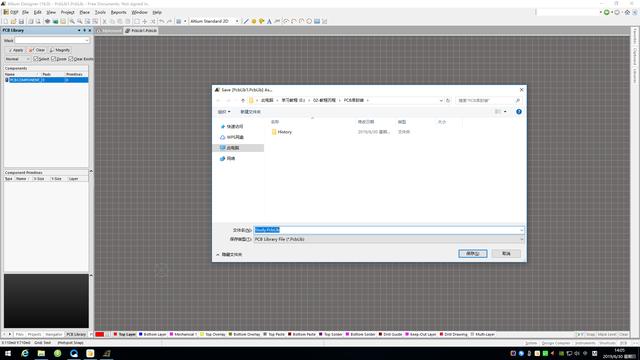
Task: Click the Organize dropdown in dialog
Action: point(224,111)
